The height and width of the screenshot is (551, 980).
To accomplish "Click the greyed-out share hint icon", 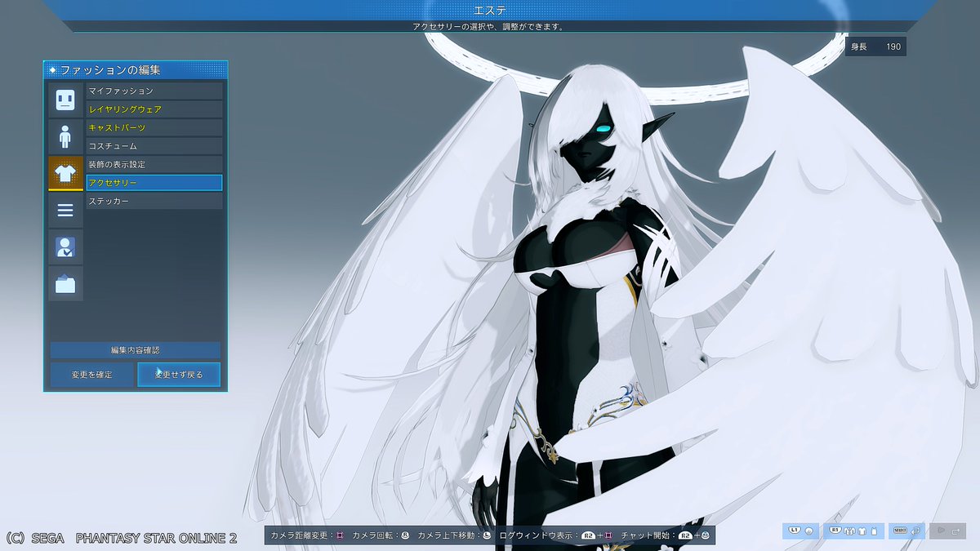I will [x=947, y=531].
